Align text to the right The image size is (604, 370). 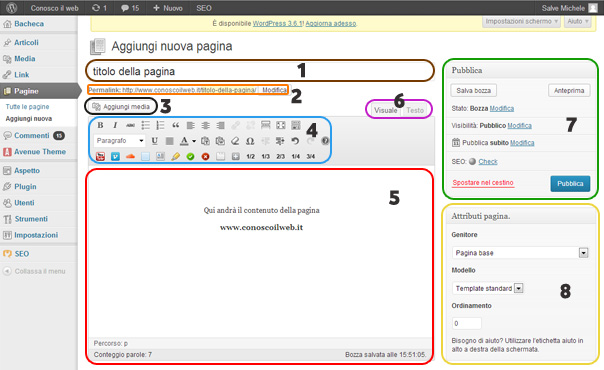click(220, 125)
